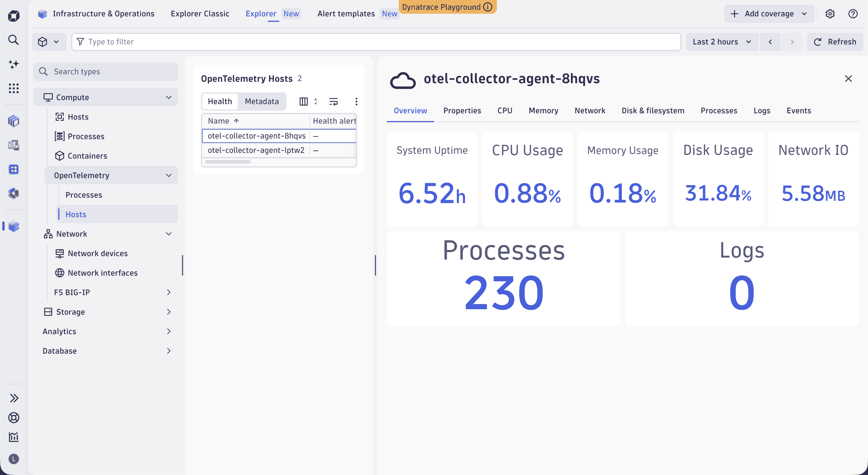Open the support lifebuoy icon in rail

click(x=13, y=417)
